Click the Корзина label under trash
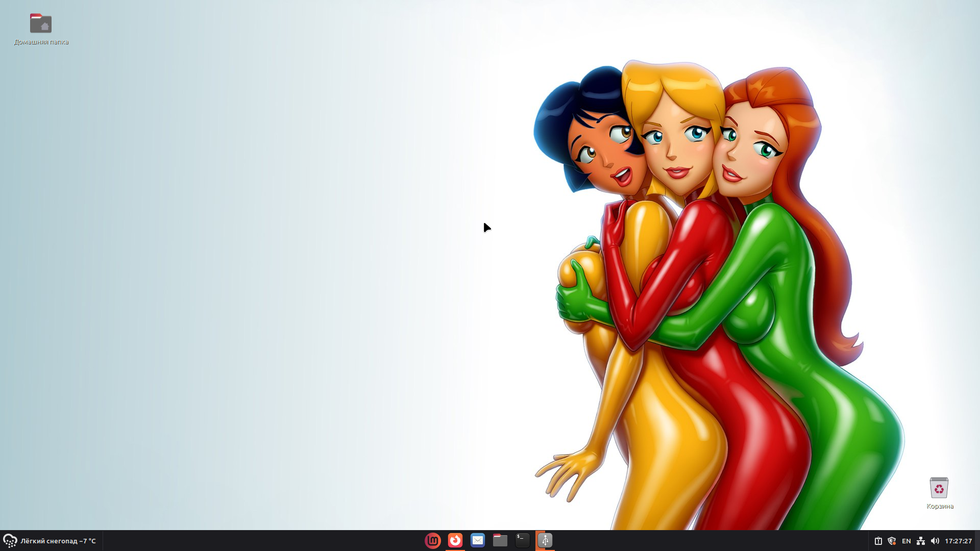The image size is (980, 551). click(x=940, y=506)
